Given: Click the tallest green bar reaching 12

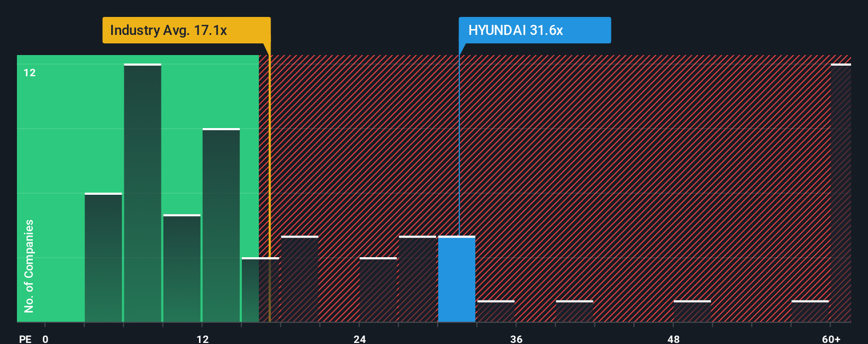Looking at the screenshot, I should 142,193.
